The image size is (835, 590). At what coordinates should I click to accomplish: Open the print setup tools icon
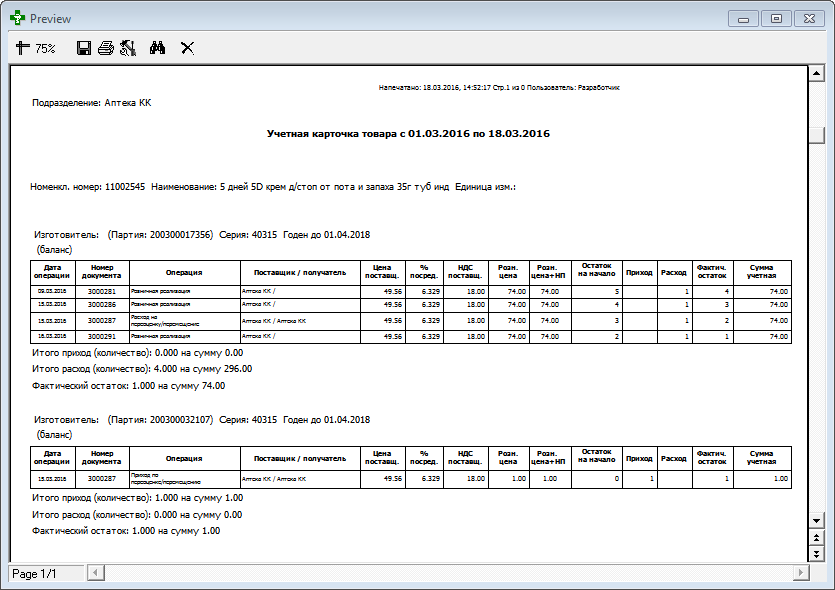[127, 48]
